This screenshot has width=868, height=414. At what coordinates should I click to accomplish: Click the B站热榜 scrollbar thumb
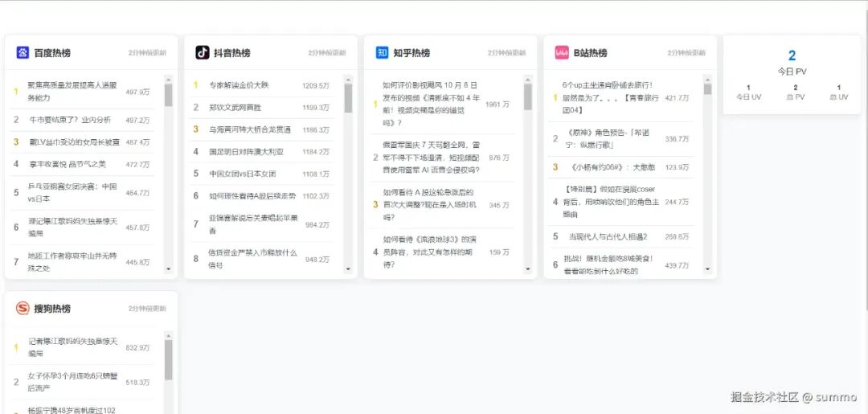707,90
